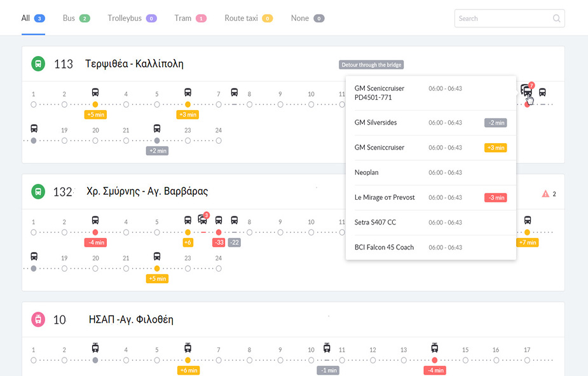Click bus icon above +5 min on route 113
The height and width of the screenshot is (376, 588).
click(x=95, y=92)
